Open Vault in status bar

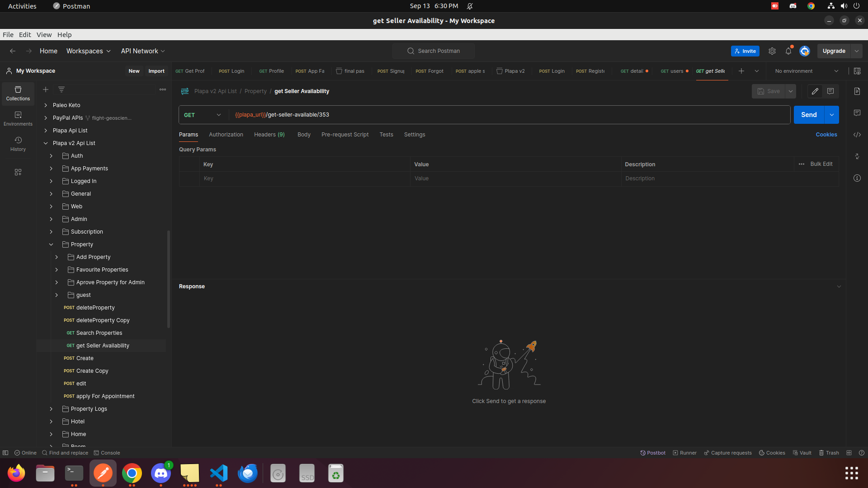coord(802,453)
